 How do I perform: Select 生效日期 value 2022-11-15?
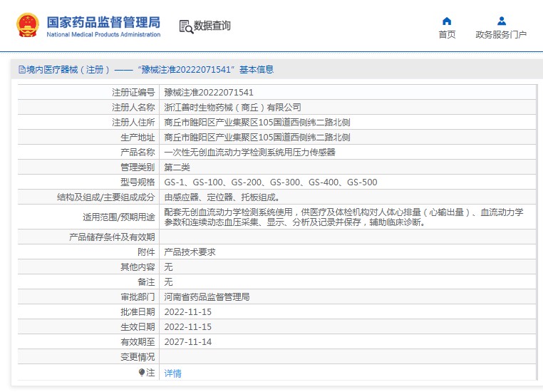pos(187,327)
